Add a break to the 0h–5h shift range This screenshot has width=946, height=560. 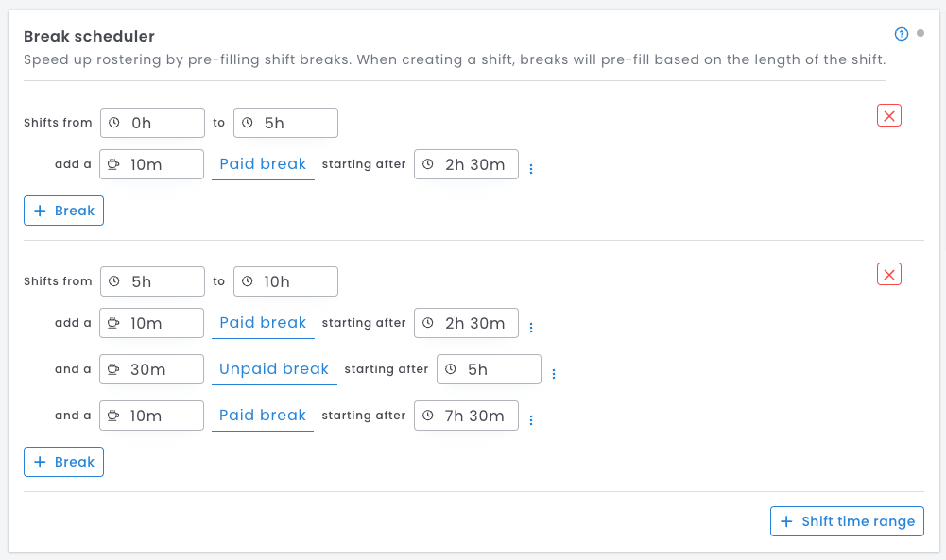[63, 211]
